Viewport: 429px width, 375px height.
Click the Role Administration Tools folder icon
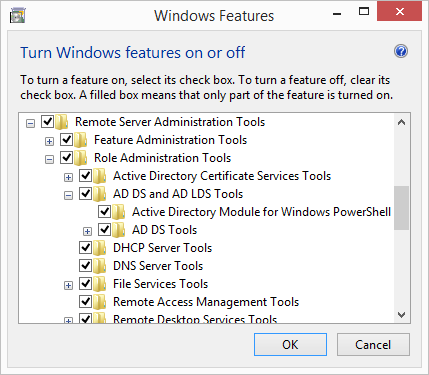[x=81, y=158]
